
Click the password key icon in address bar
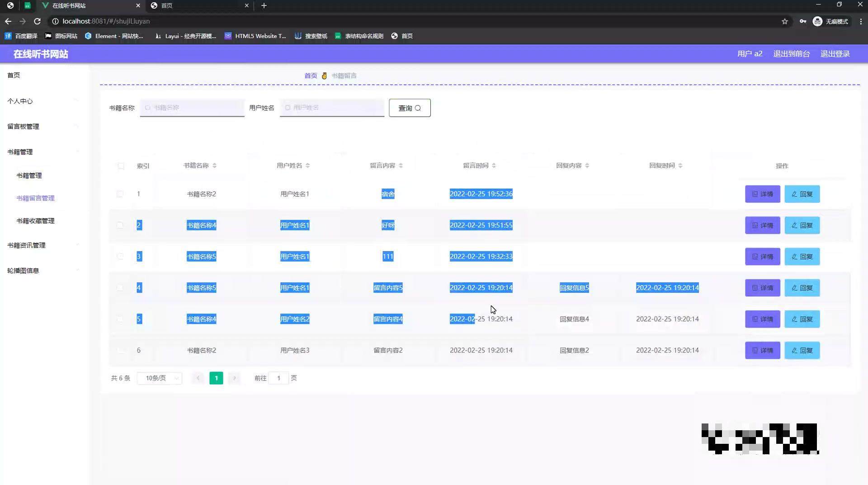coord(803,21)
